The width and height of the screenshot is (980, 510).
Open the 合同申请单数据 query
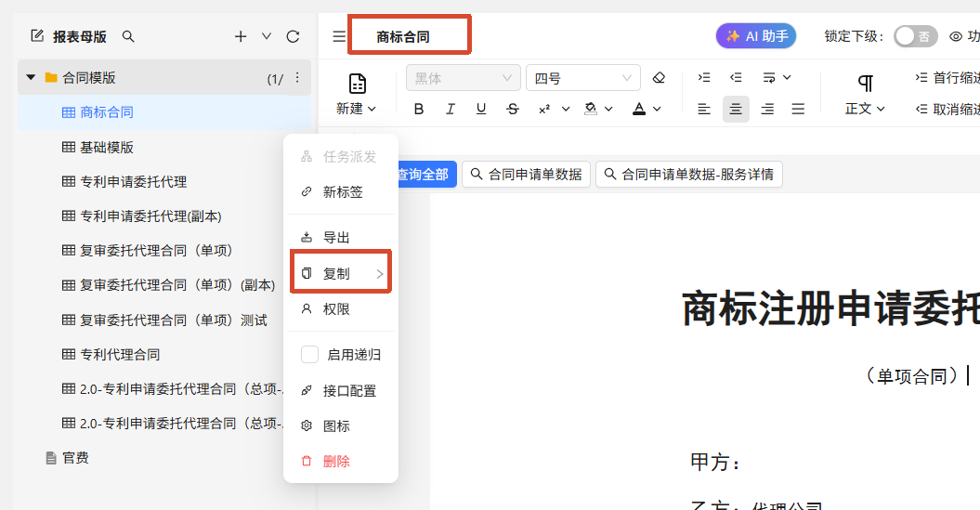click(527, 174)
